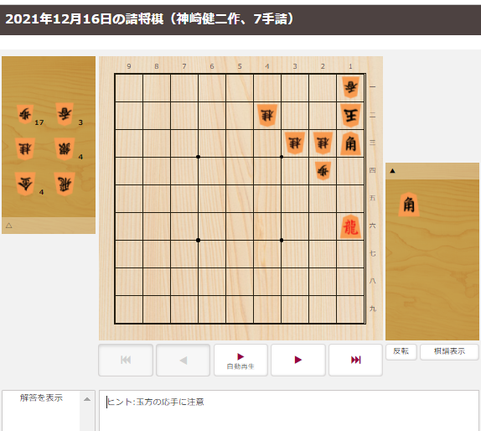Screen dimensions: 481x431
Task: Click the red dragon piece on board
Action: click(350, 227)
